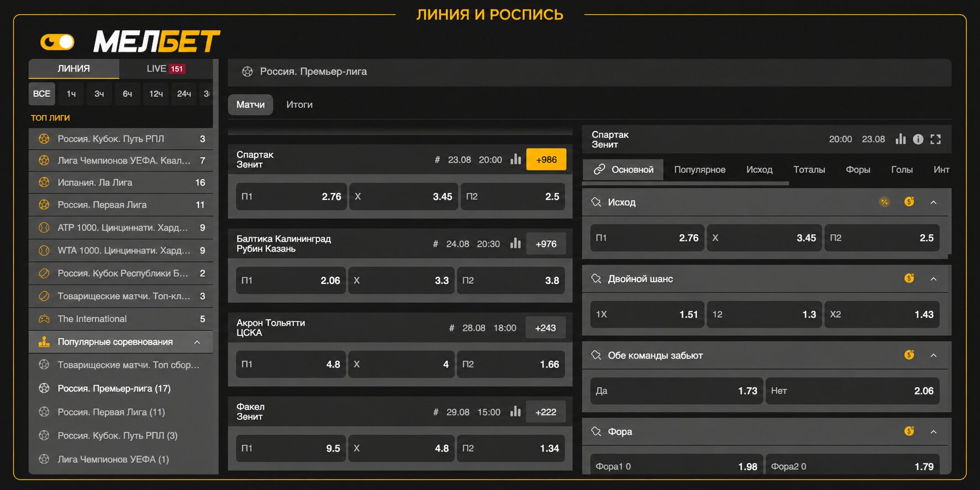
Task: Click the percent icon in Исход section
Action: pyautogui.click(x=884, y=202)
